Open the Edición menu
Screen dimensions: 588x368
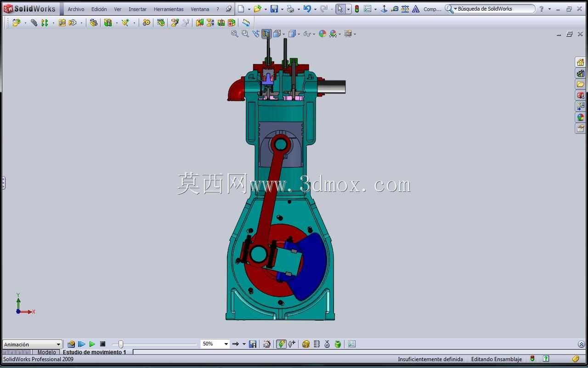coord(99,9)
